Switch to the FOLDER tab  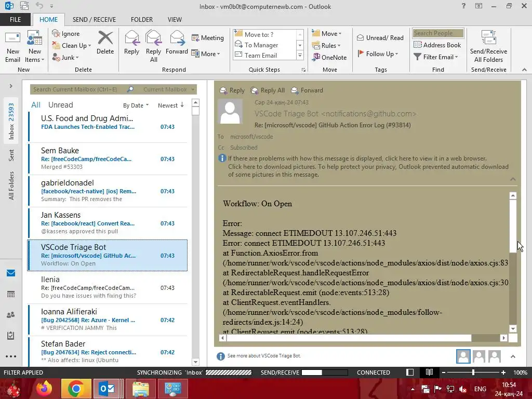[x=142, y=19]
